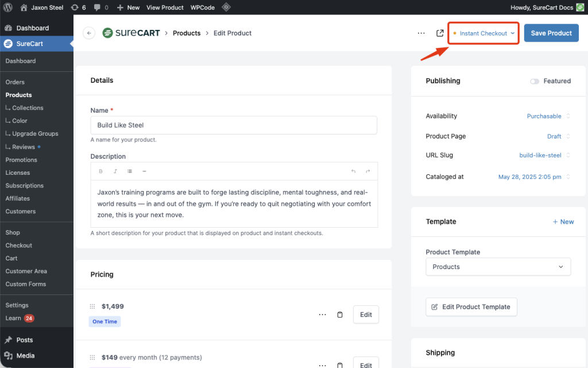Insert bulleted list in description
Screen dimensions: 588x368
(x=130, y=171)
